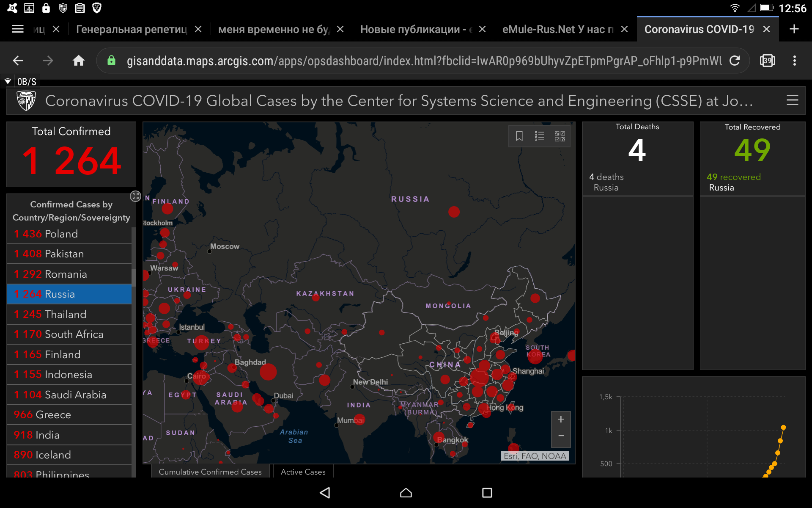The height and width of the screenshot is (508, 812).
Task: Expand the country list panel to fullscreen
Action: [x=135, y=196]
